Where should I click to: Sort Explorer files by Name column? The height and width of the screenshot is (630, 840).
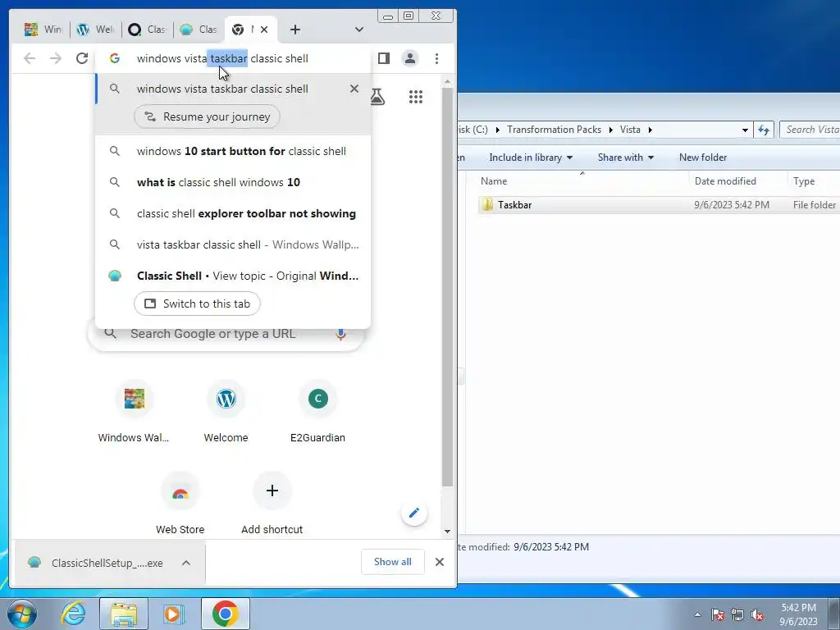coord(582,181)
